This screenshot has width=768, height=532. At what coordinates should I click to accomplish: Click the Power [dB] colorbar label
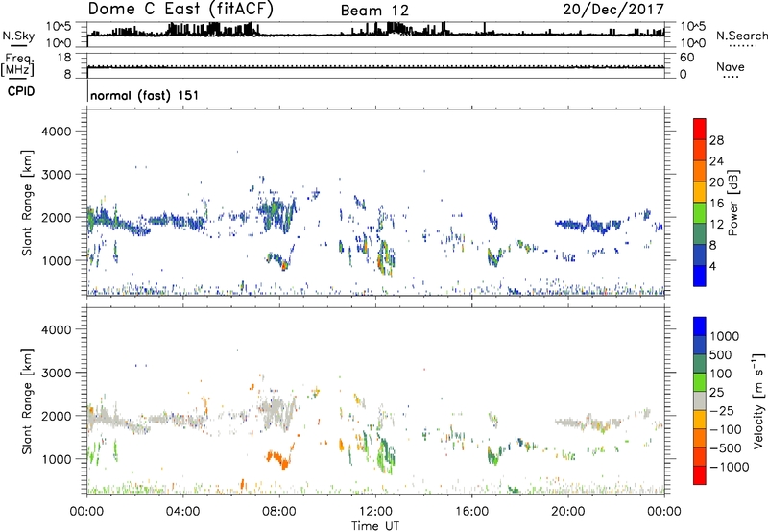coord(732,203)
